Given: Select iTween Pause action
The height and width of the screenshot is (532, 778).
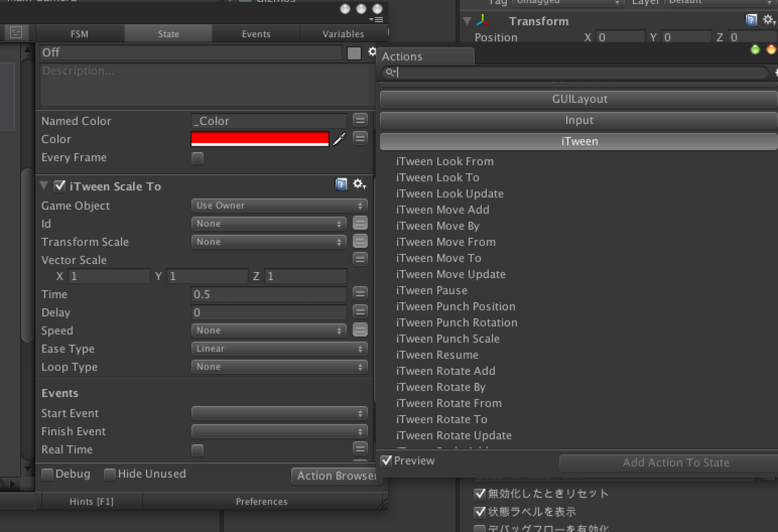Looking at the screenshot, I should [432, 290].
